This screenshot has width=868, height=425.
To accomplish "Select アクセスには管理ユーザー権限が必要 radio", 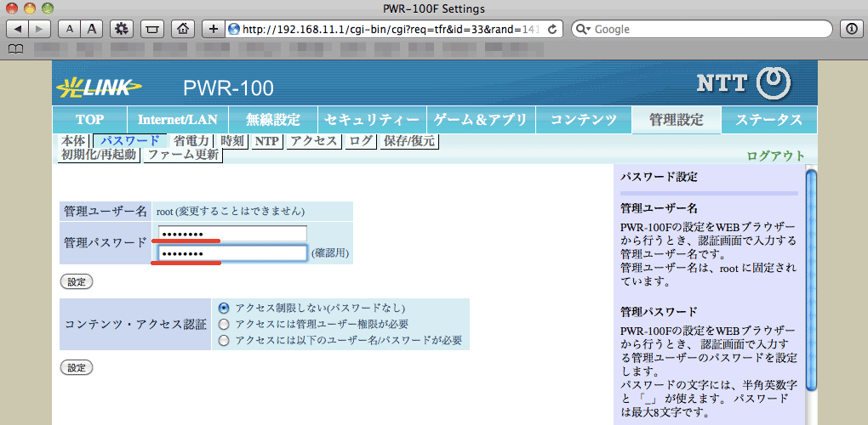I will click(224, 324).
